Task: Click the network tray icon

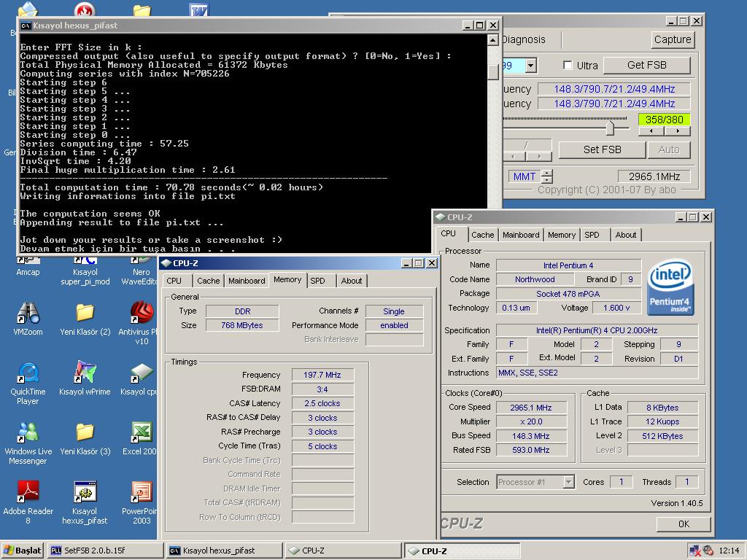Action: tap(694, 551)
